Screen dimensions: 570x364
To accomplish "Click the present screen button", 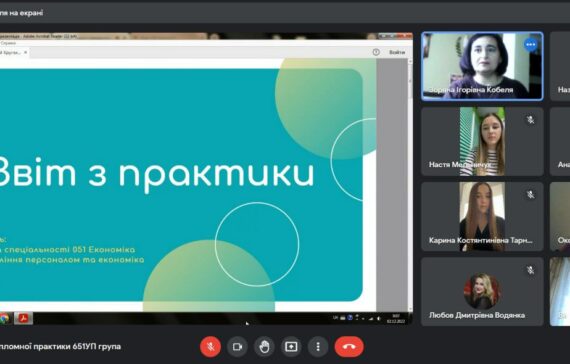I will [x=291, y=347].
